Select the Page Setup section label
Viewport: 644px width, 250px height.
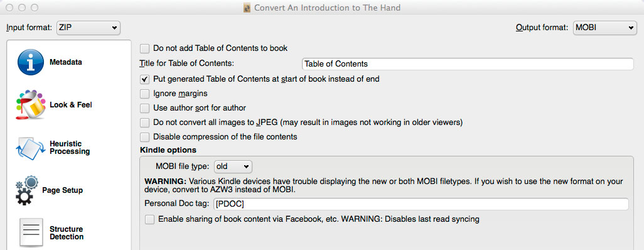(x=62, y=190)
